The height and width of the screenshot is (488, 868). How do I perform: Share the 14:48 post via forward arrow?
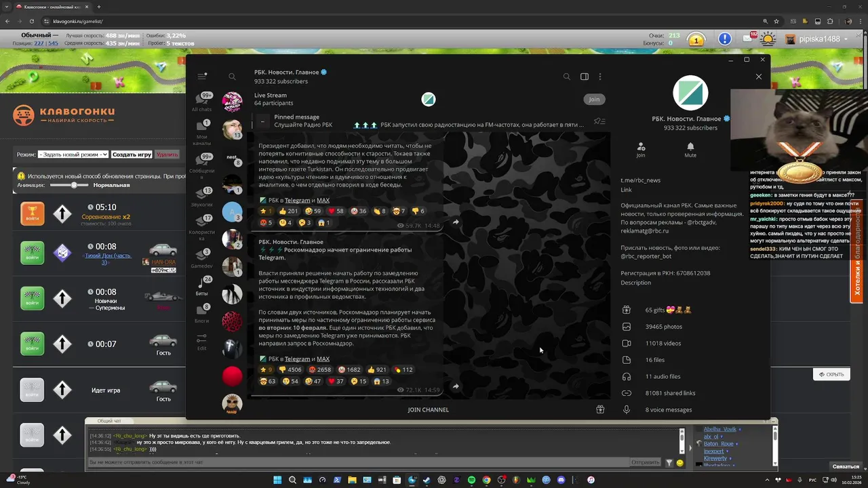pos(456,222)
